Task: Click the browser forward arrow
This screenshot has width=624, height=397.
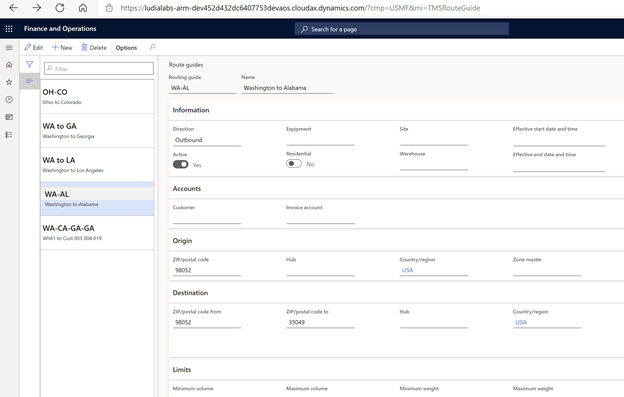Action: tap(37, 8)
